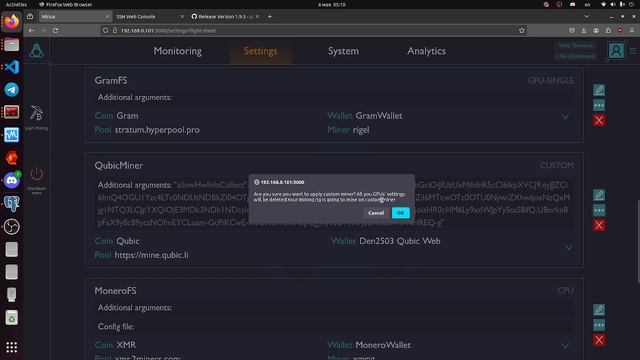Open more options for GramFS flight sheet
The image size is (640, 360).
[x=599, y=105]
